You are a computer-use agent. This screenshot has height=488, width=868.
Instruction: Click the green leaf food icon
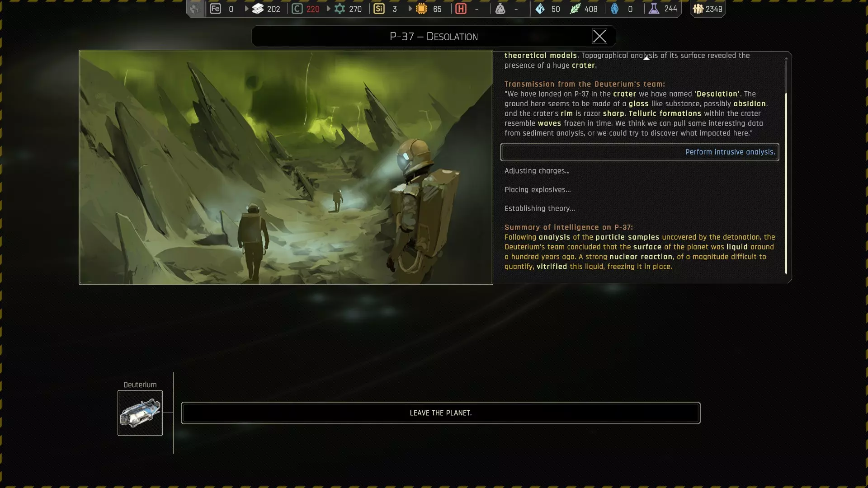pyautogui.click(x=575, y=9)
